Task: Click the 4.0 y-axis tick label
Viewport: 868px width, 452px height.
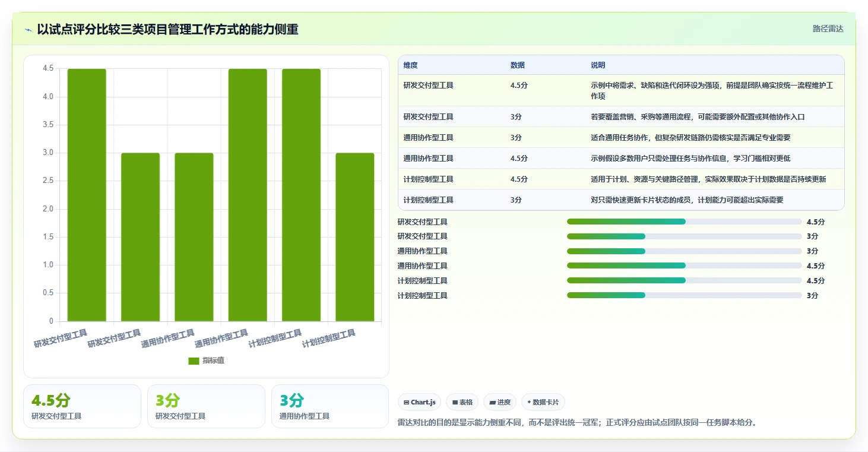Action: click(48, 97)
